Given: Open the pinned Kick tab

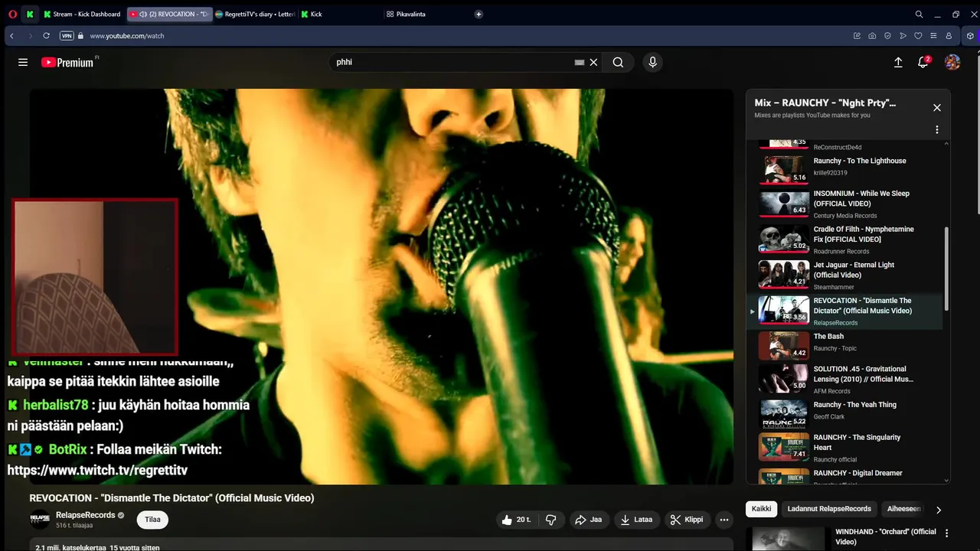Looking at the screenshot, I should click(x=30, y=14).
